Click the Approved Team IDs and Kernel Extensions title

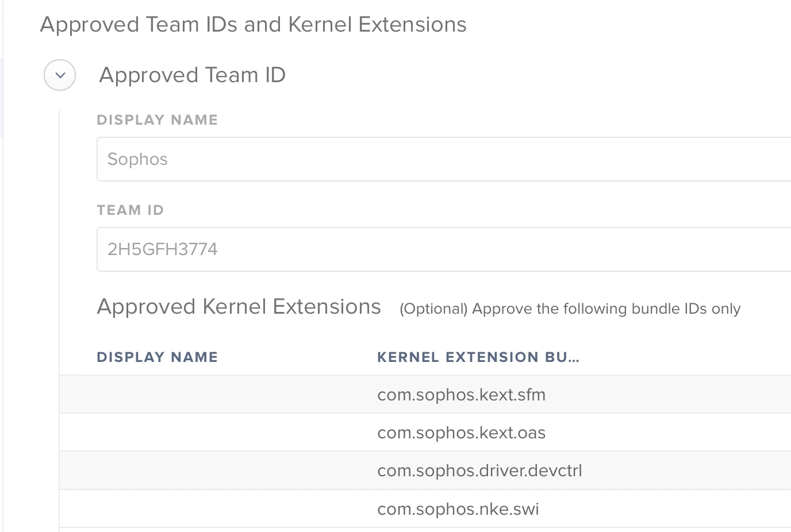point(254,25)
